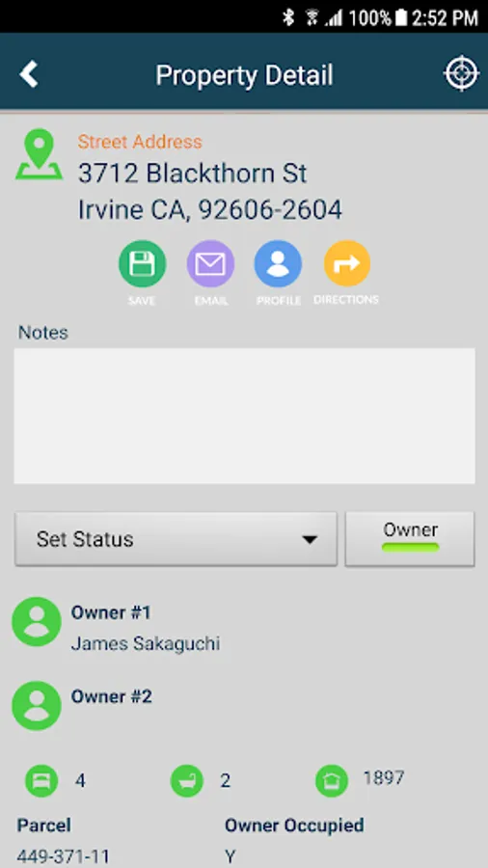Tap the square footage house icon

click(332, 781)
